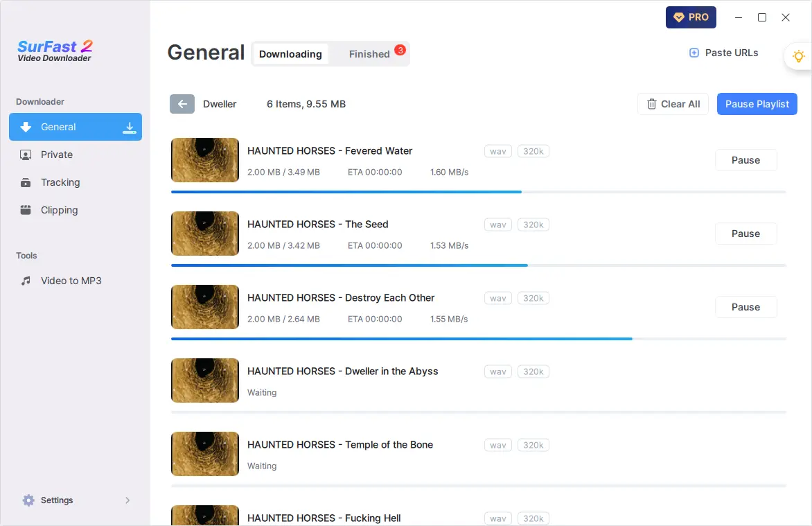
Task: Pause the Fevered Water download
Action: point(745,160)
